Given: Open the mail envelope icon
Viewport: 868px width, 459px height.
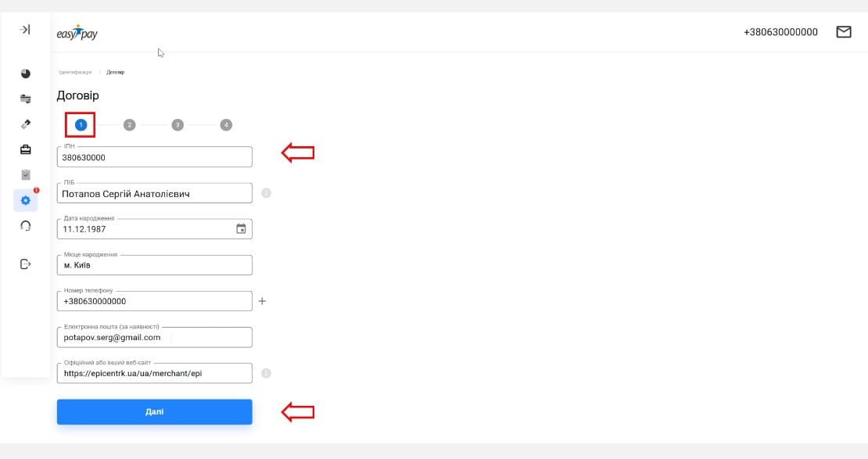Looking at the screenshot, I should coord(844,32).
